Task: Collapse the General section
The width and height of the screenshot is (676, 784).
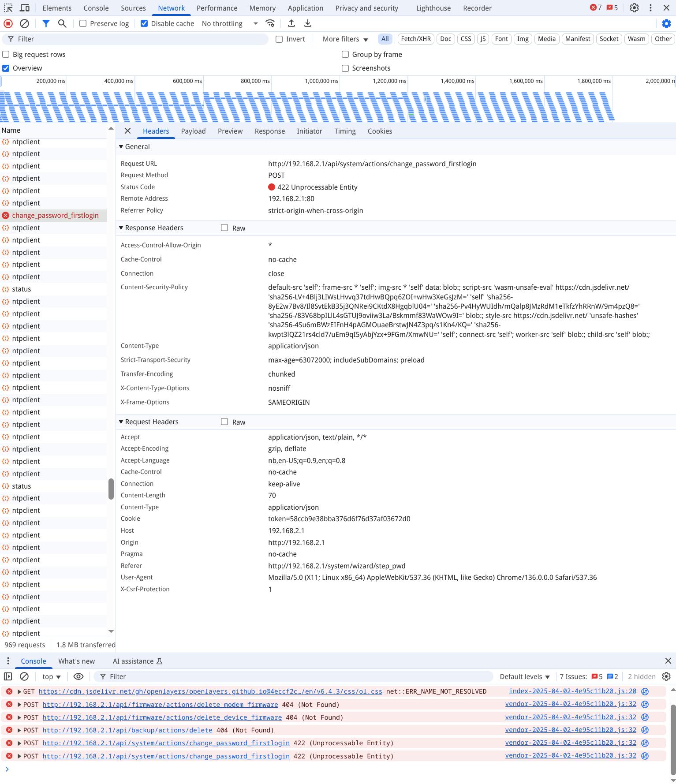Action: (x=121, y=147)
